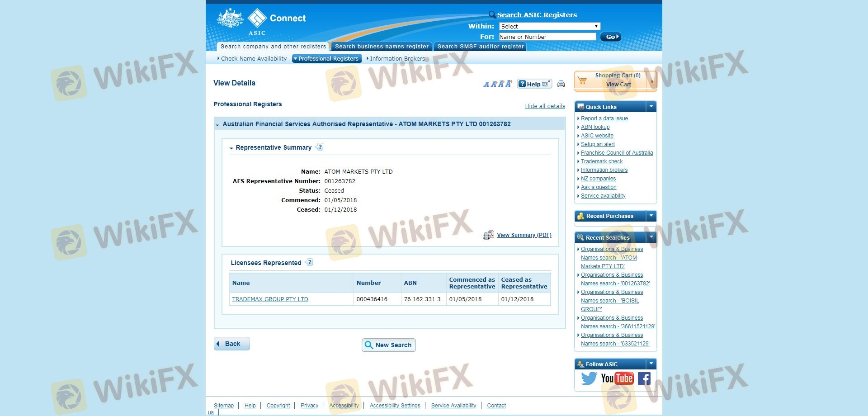Click the printer icon
868x416 pixels.
561,84
